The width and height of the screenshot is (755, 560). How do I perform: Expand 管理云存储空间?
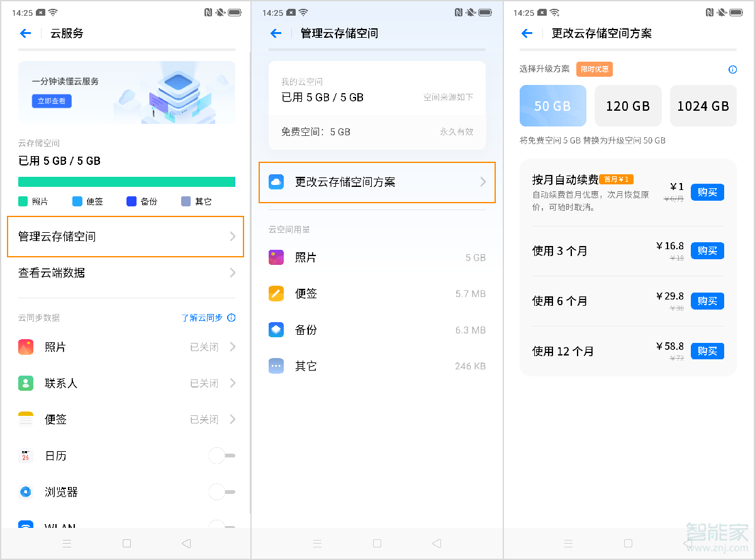tap(125, 237)
